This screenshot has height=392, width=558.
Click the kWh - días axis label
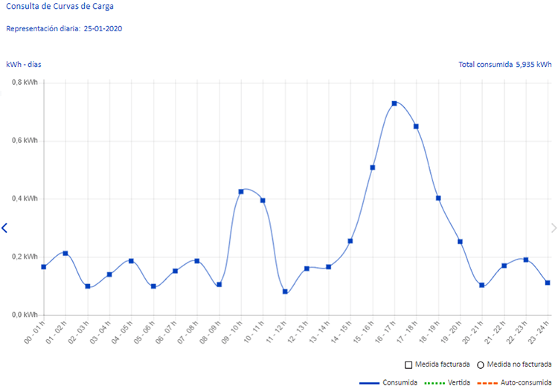(24, 65)
